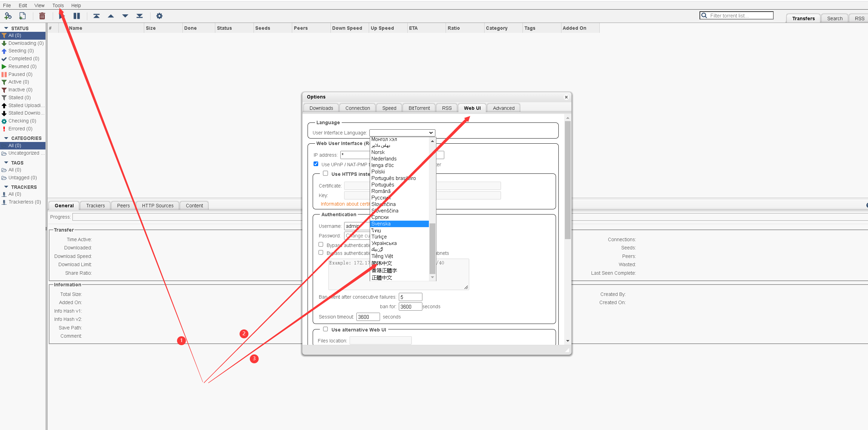Click the decrease queue priority arrow
This screenshot has height=430, width=868.
(125, 16)
